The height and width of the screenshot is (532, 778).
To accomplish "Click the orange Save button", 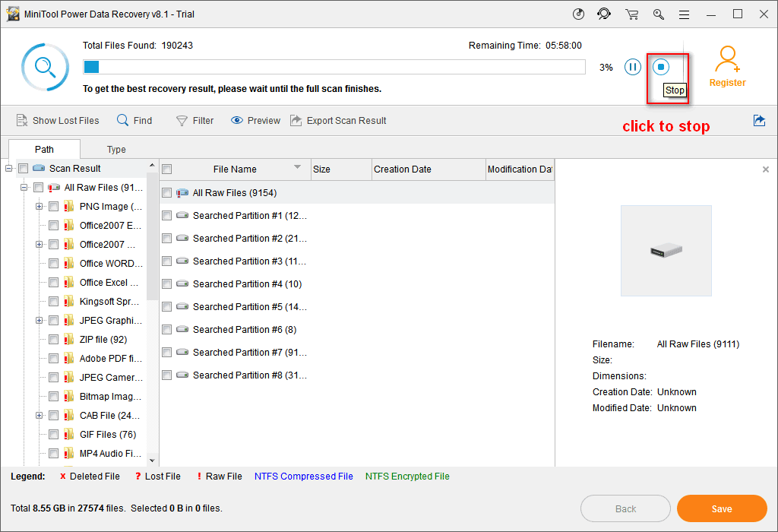I will click(721, 508).
